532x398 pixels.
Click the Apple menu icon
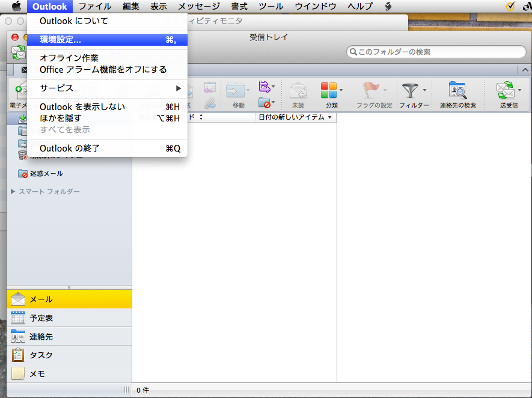point(16,7)
